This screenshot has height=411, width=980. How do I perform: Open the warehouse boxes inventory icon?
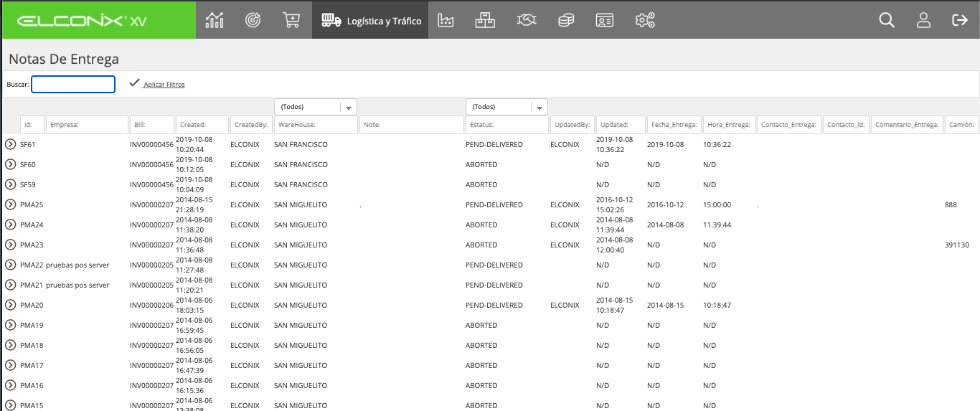tap(486, 20)
